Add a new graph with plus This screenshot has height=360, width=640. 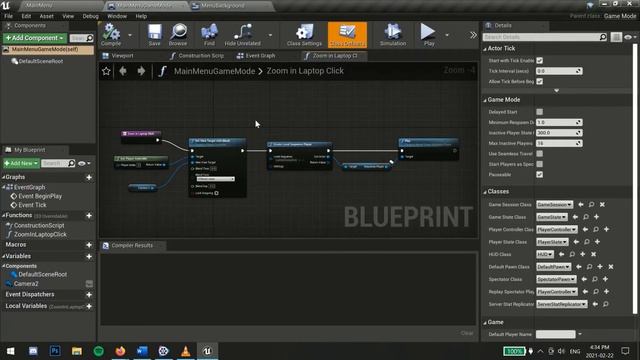click(x=89, y=178)
